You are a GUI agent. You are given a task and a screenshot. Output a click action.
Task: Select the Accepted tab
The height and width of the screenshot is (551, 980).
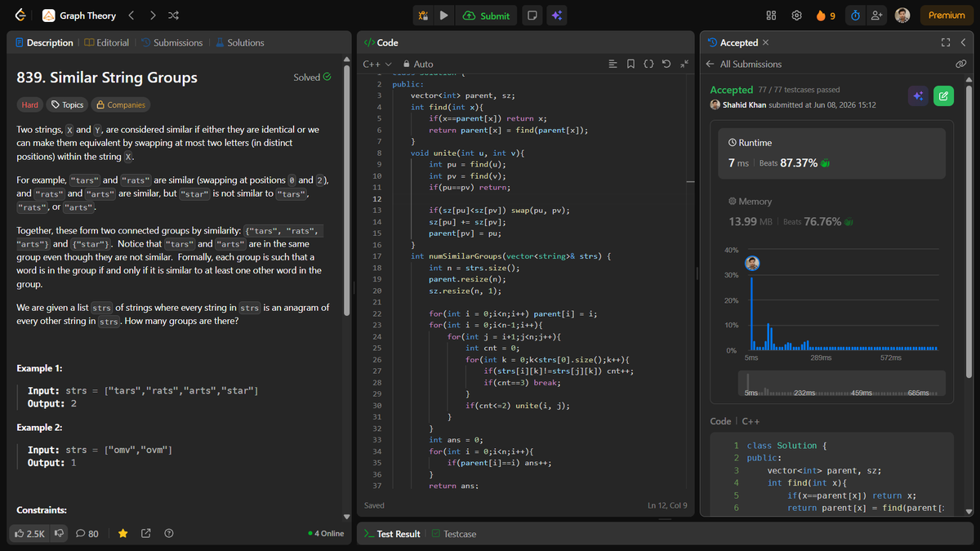(x=733, y=42)
